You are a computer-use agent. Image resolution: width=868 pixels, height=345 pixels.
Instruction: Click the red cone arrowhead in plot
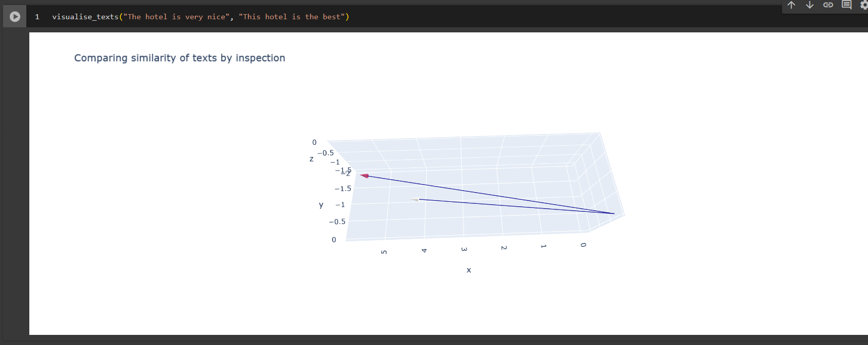364,176
